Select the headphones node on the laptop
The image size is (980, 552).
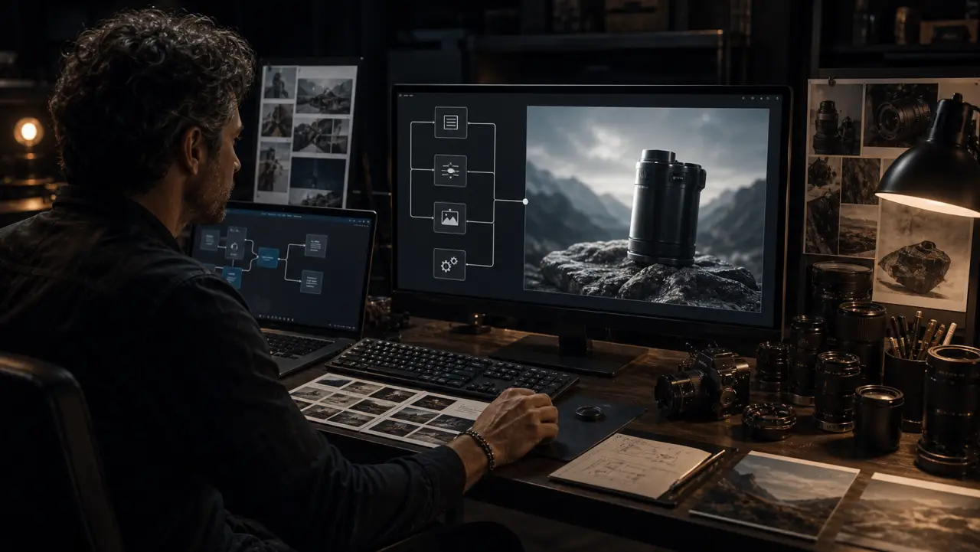[x=235, y=243]
